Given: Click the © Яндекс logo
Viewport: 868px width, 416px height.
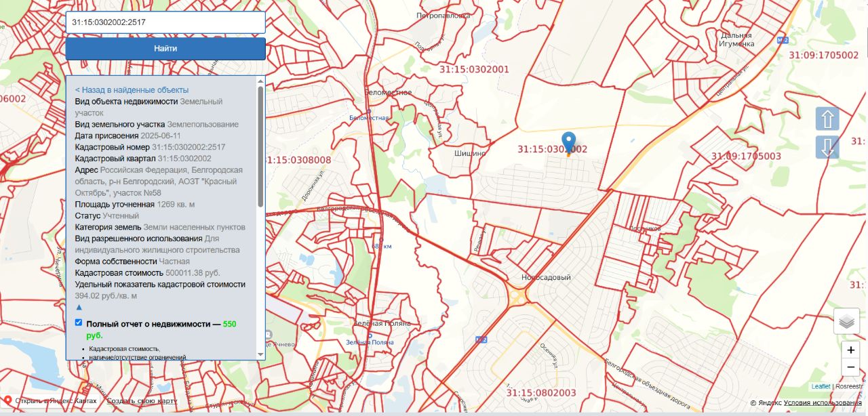Looking at the screenshot, I should pos(766,403).
